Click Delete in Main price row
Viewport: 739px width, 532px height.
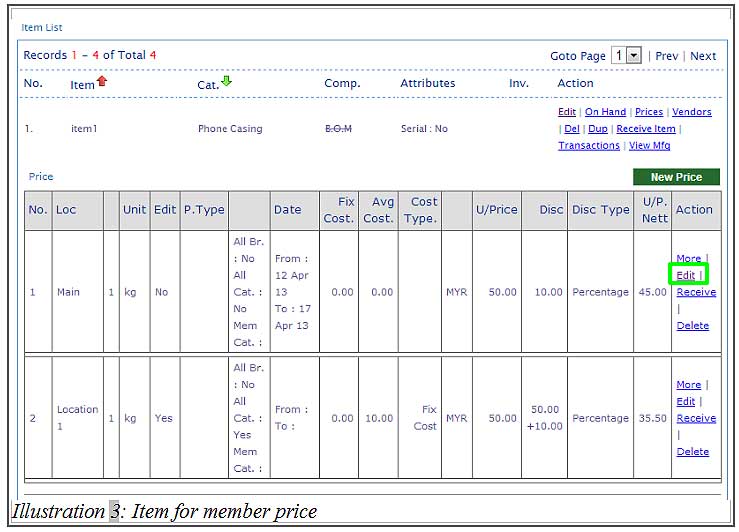pos(692,326)
